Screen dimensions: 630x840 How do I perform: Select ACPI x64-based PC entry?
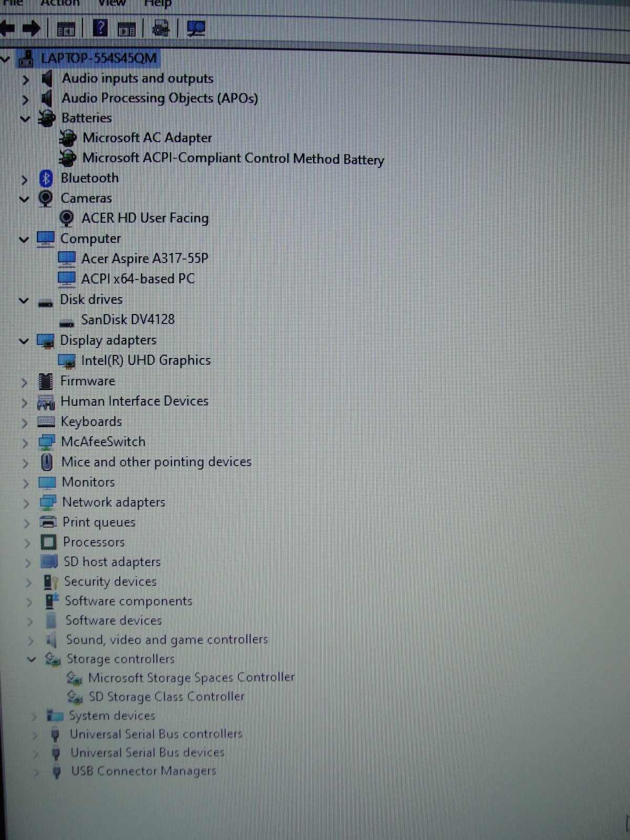pos(138,279)
